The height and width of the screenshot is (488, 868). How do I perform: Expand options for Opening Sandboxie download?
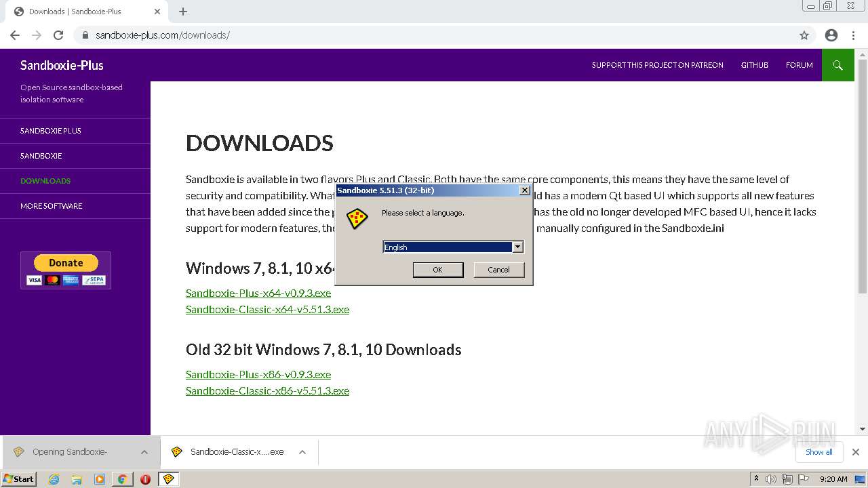[144, 452]
